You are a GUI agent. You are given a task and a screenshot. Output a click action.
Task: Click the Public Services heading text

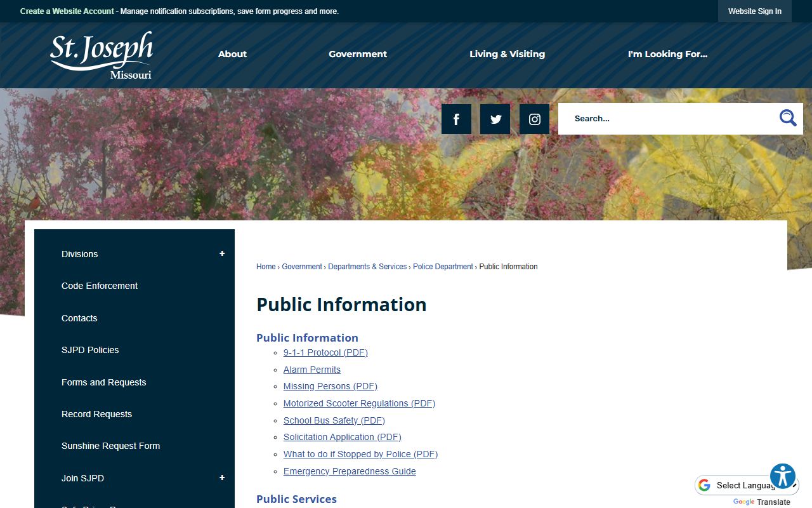(x=296, y=499)
